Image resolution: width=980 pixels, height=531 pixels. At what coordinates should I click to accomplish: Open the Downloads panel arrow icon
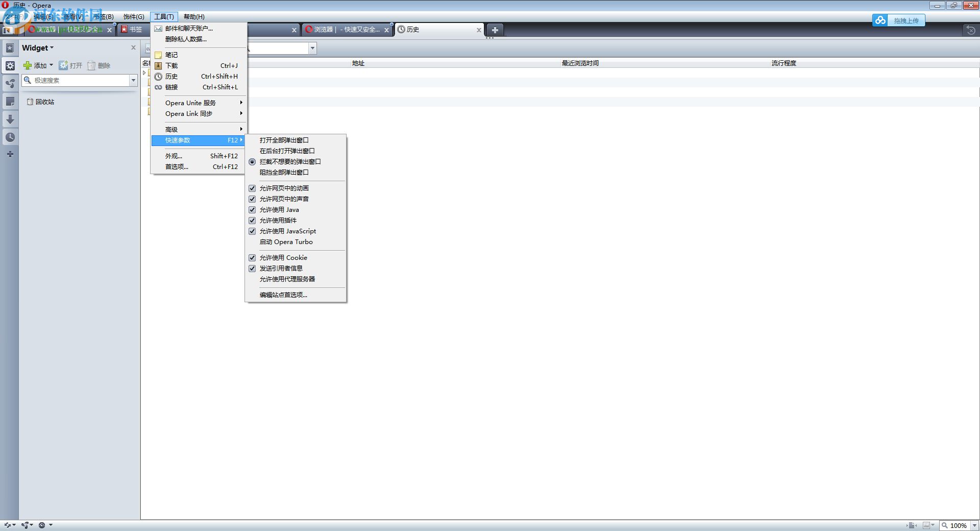pyautogui.click(x=10, y=119)
